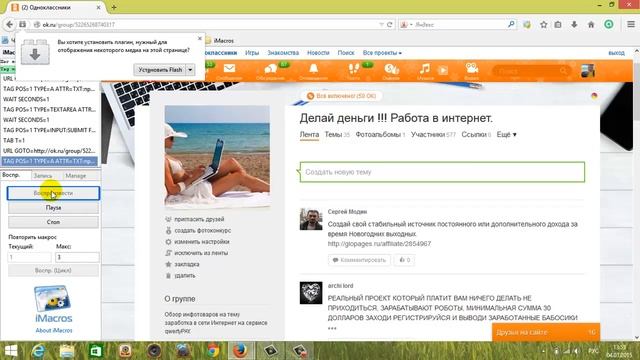Select TAG POS=1 TYPE=INPUT:SUBMIT macro line

(x=50, y=130)
